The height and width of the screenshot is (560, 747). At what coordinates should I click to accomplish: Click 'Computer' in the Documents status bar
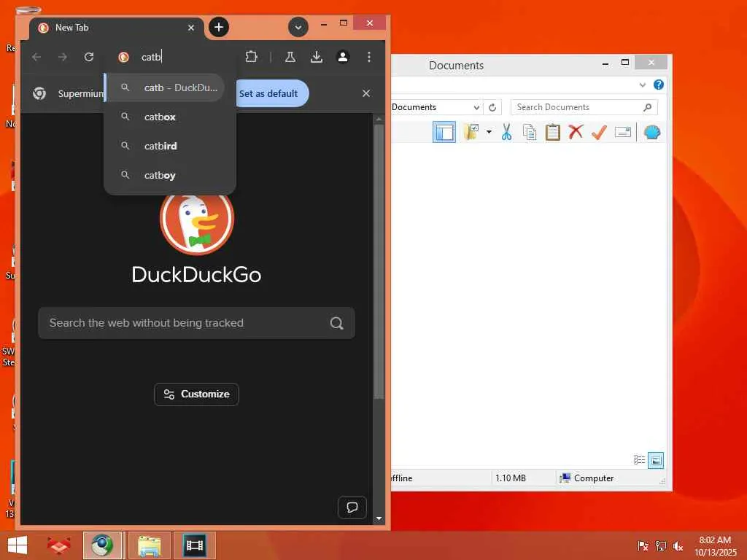pyautogui.click(x=594, y=478)
